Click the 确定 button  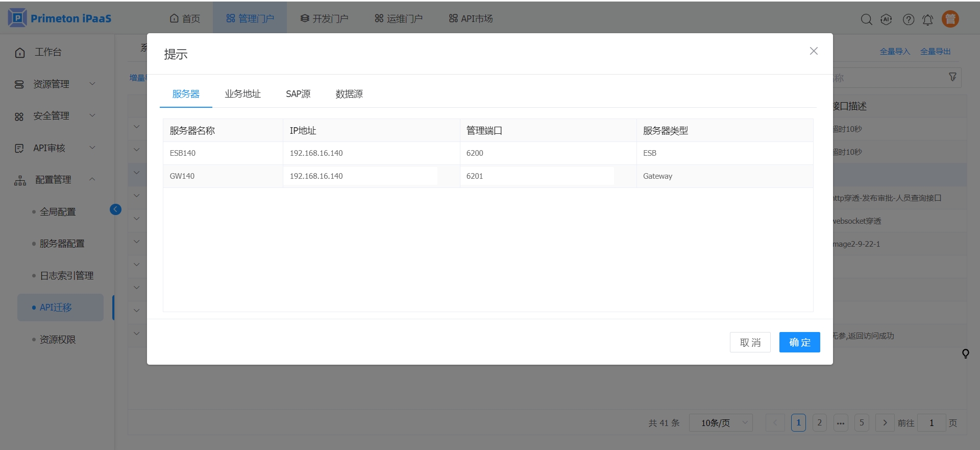(x=799, y=342)
